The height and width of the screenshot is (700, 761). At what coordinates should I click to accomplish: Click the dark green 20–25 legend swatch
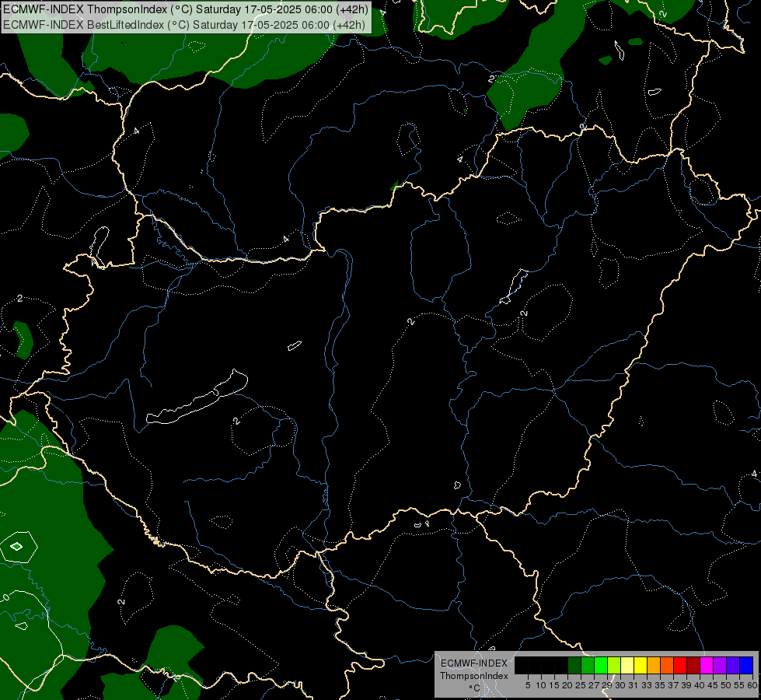pos(574,665)
